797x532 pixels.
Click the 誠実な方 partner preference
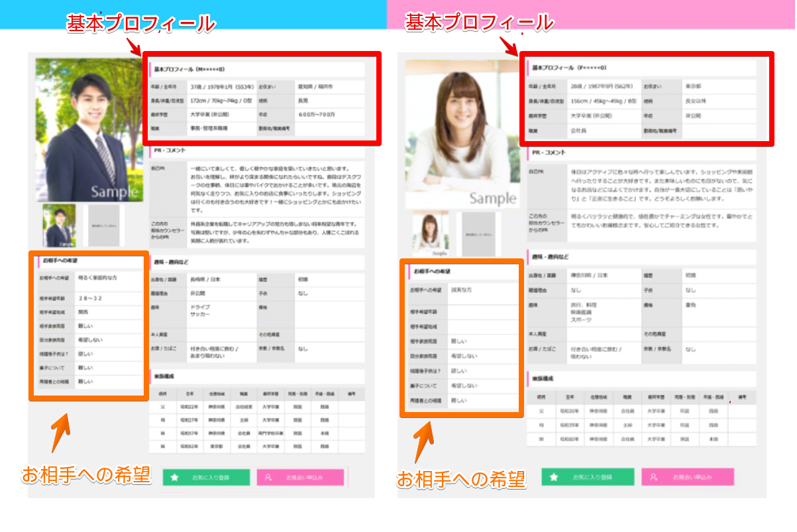[461, 290]
